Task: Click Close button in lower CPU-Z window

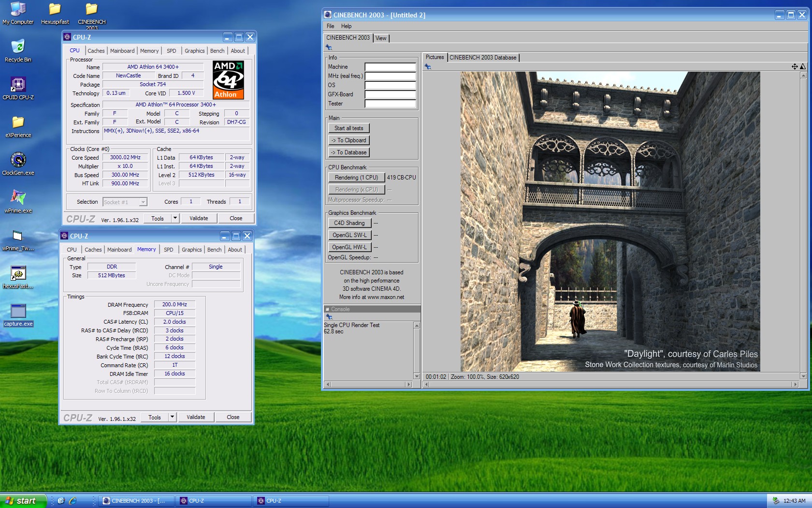Action: [x=233, y=417]
